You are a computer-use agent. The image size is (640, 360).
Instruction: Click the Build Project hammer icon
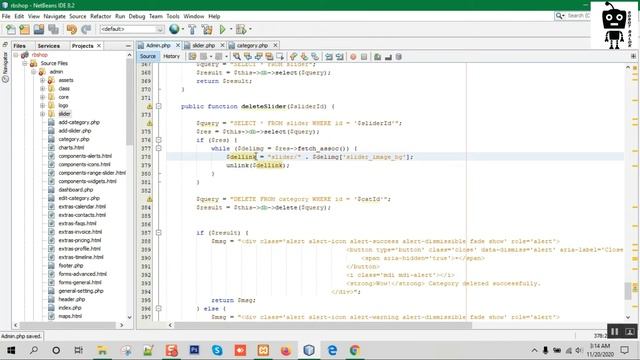coord(192,29)
